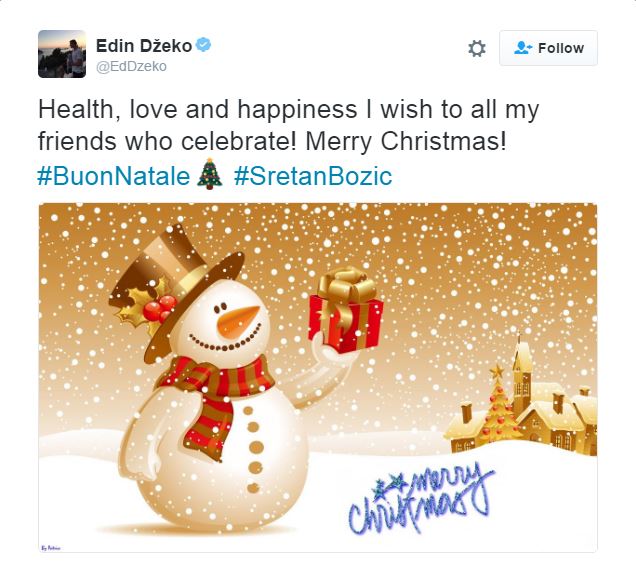Click the small watermark in image corner
Viewport: 636px width, 563px height.
click(51, 548)
